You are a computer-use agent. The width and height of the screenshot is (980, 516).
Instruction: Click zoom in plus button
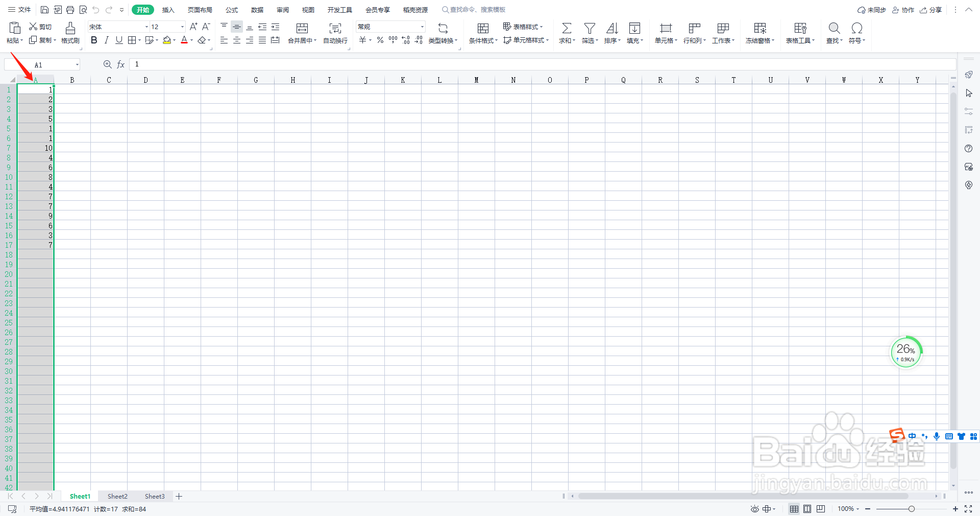955,509
